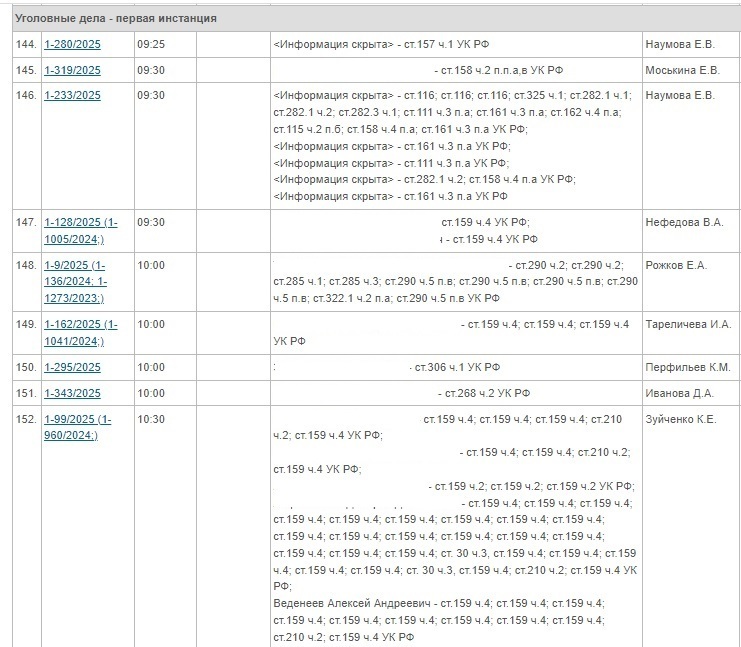Click judge name Зуйченко К.Е.
The width and height of the screenshot is (741, 647).
coord(681,420)
